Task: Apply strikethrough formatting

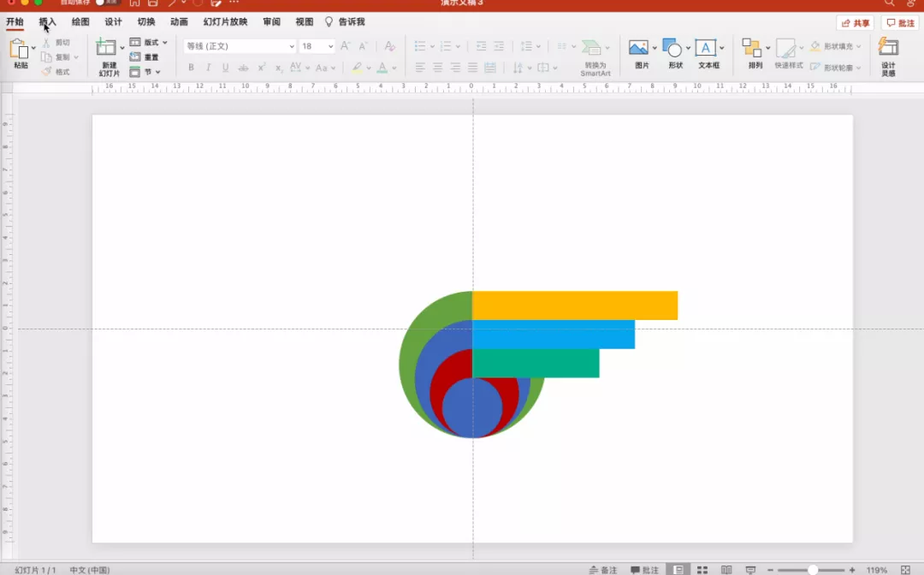Action: click(x=243, y=68)
